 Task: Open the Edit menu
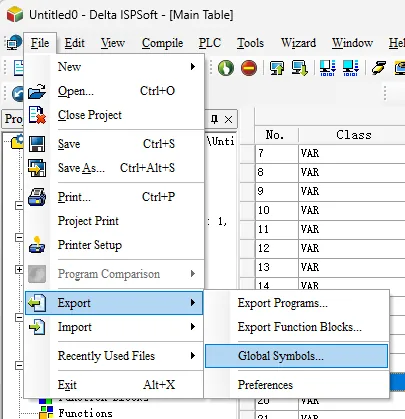click(74, 43)
